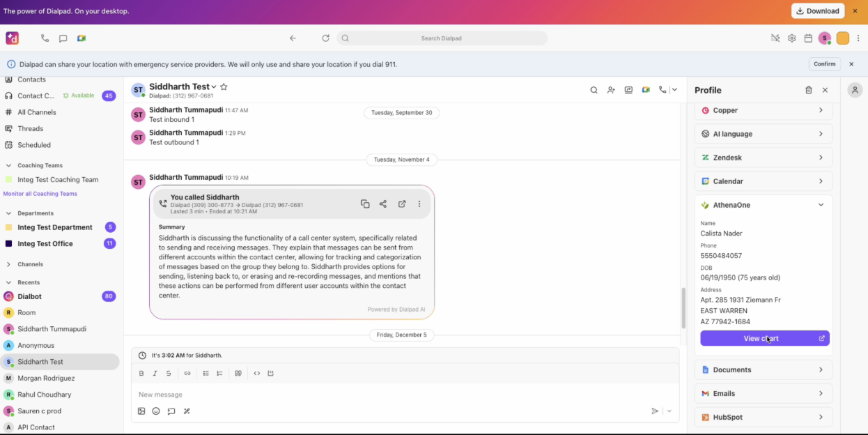Toggle italic formatting
Screen dimensions: 868x435
click(x=155, y=374)
